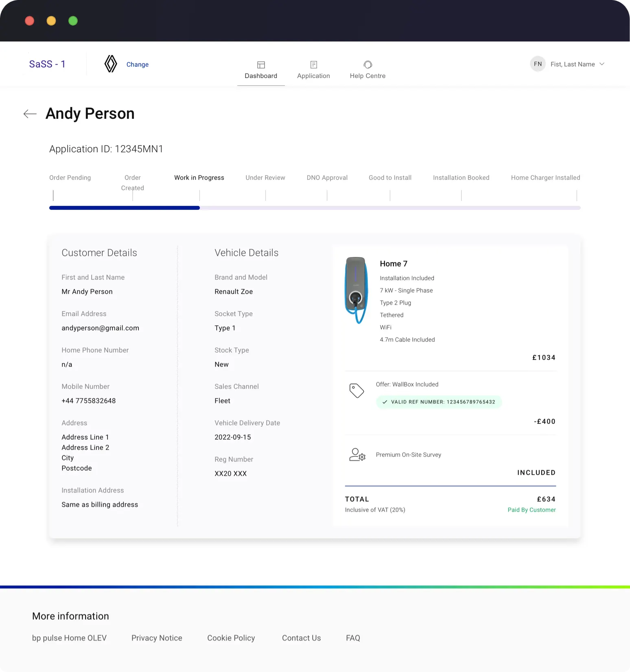The image size is (630, 672).
Task: Click the Vehicle Details heading
Action: click(247, 253)
